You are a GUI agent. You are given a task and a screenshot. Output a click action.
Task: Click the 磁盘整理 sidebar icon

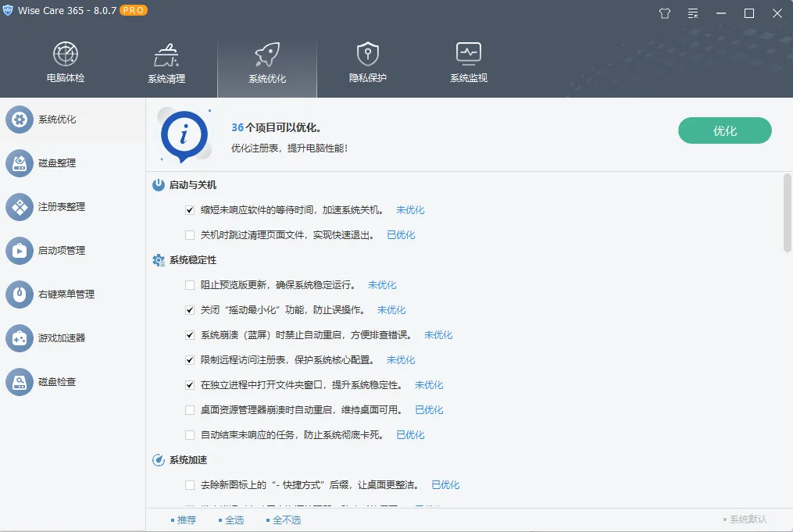(x=20, y=162)
